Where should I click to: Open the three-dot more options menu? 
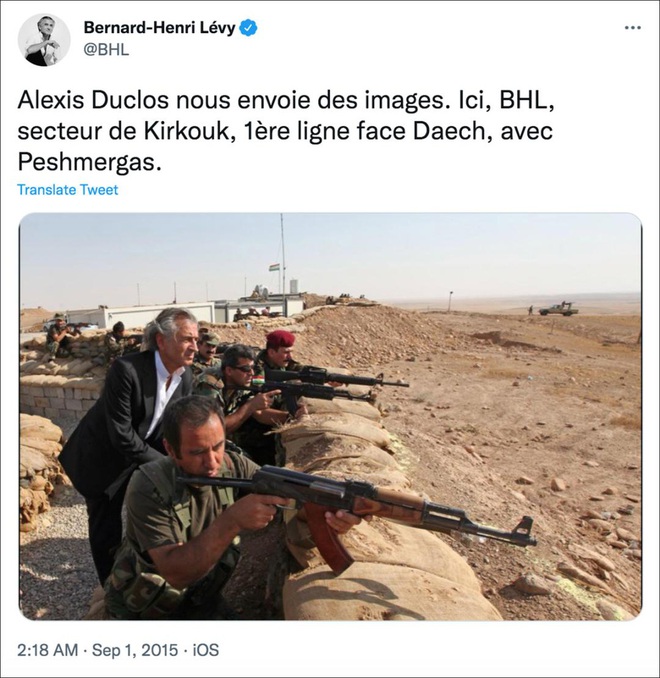pyautogui.click(x=633, y=28)
